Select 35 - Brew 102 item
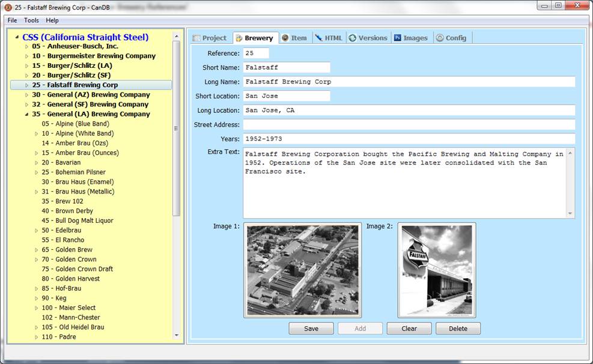The width and height of the screenshot is (593, 364). pos(62,201)
